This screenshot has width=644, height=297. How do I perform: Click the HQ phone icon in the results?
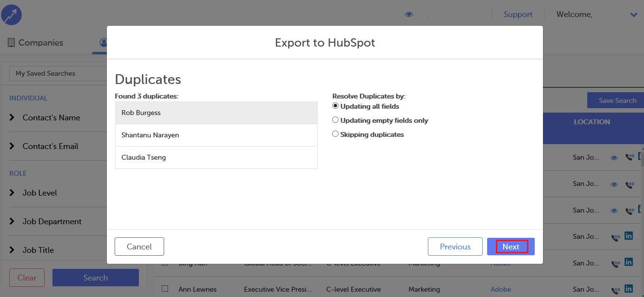[630, 157]
